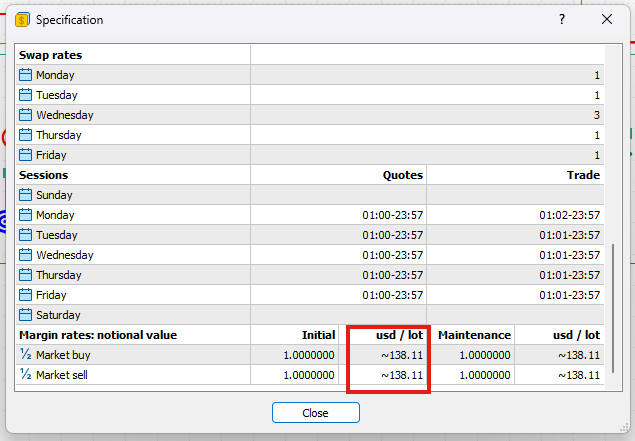Click the calendar icon beside Swap rates Wednesday
Image resolution: width=635 pixels, height=441 pixels.
coord(25,115)
